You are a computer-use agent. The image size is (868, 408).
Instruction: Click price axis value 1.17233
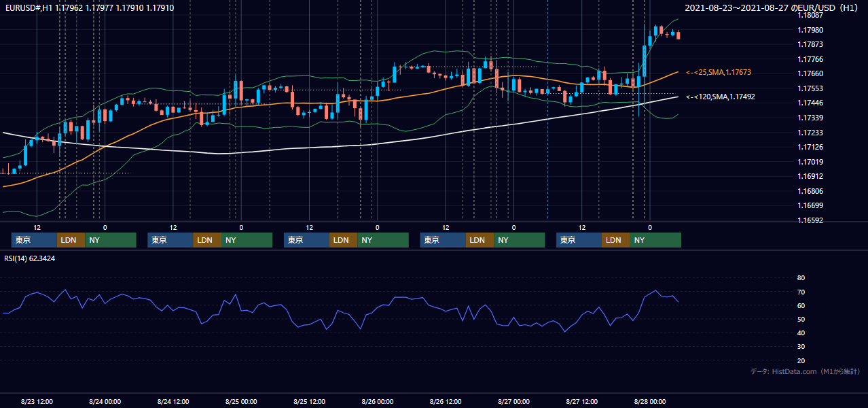(x=811, y=133)
